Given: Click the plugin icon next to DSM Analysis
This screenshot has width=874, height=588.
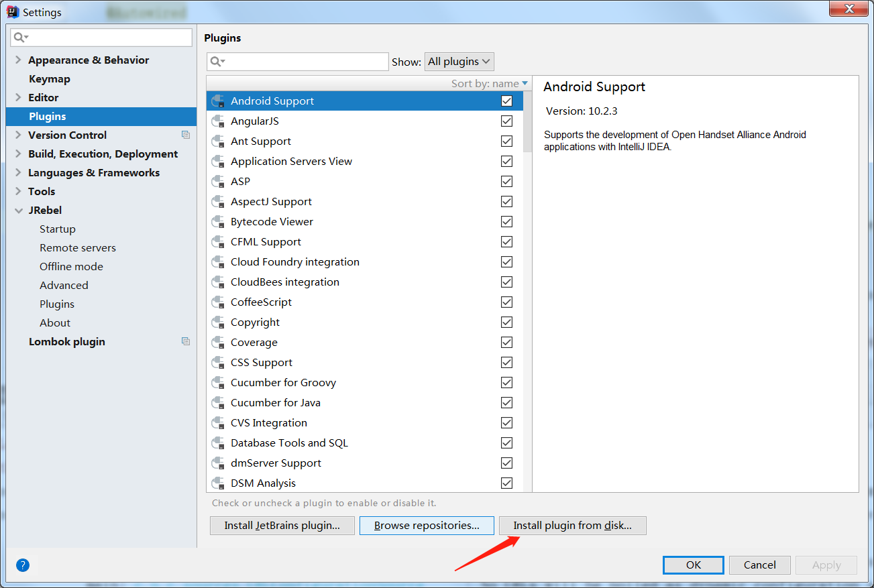Looking at the screenshot, I should [217, 483].
